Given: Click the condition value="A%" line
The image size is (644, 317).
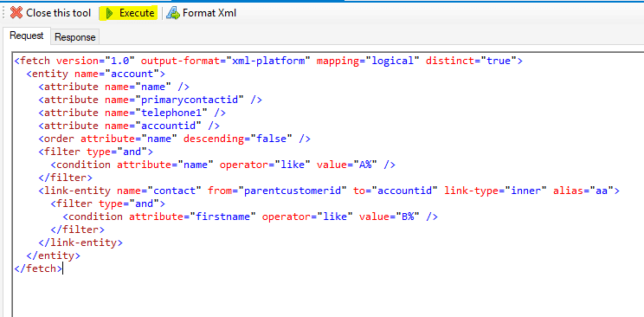Looking at the screenshot, I should pos(223,165).
